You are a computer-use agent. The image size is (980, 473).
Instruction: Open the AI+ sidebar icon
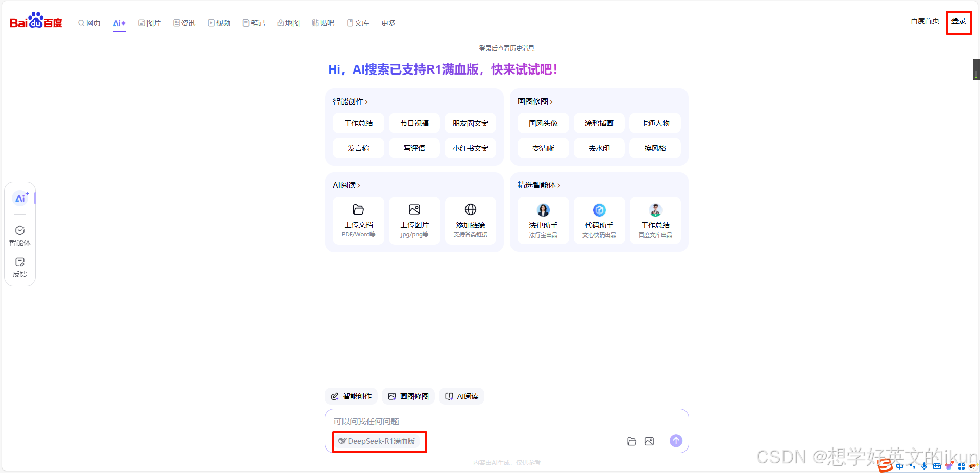tap(20, 198)
